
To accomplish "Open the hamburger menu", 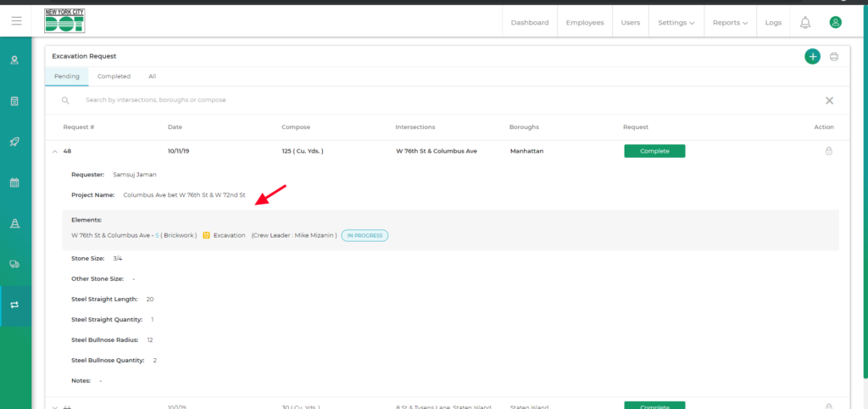I will point(16,21).
